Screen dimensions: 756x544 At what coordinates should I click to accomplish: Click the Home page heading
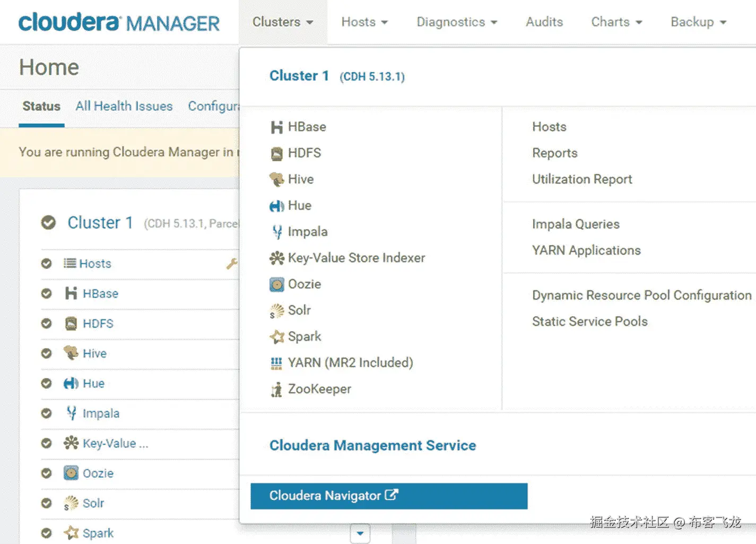[49, 67]
